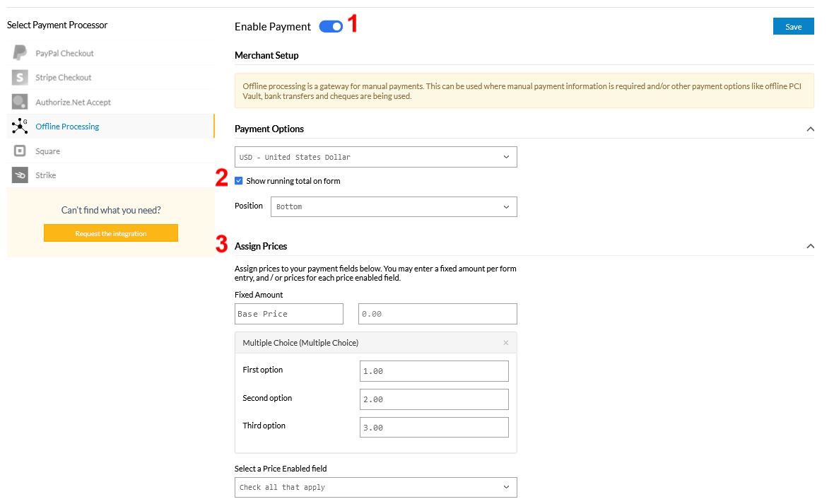Remove the Multiple Choice price block
834x504 pixels.
(x=506, y=343)
